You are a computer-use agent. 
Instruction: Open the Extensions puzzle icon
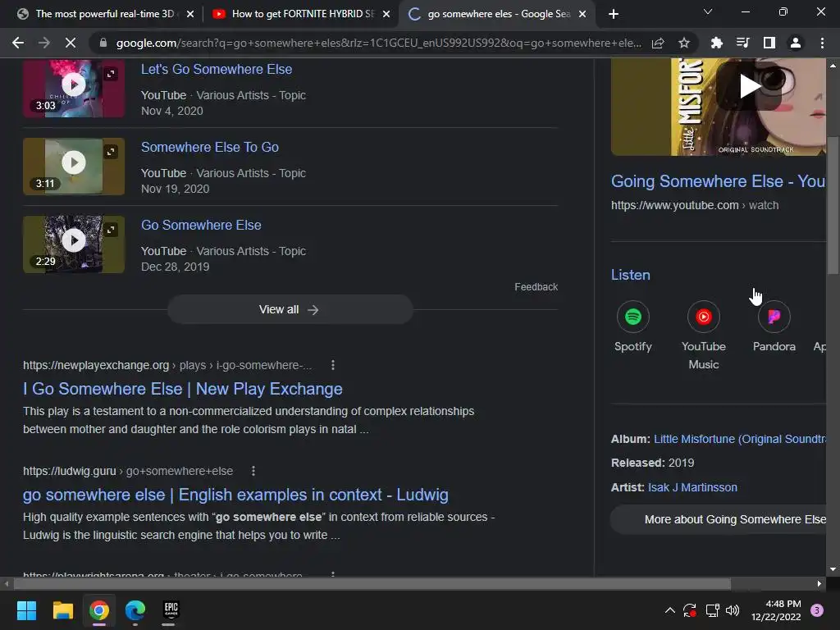tap(716, 43)
